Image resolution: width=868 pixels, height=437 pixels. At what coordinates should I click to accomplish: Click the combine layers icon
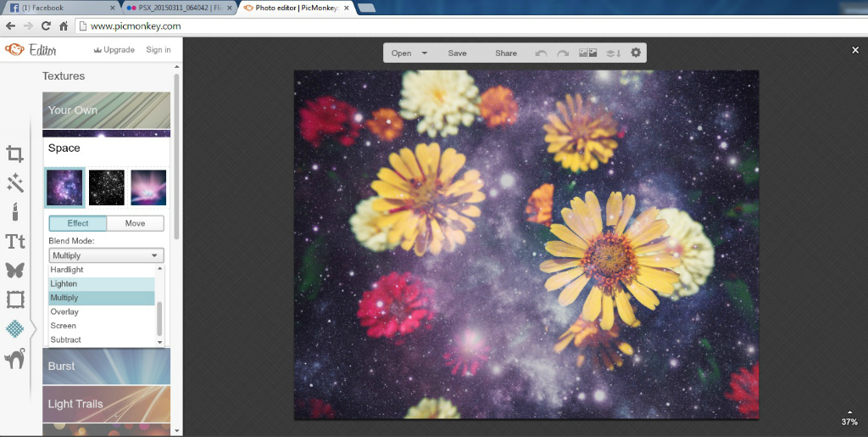(613, 53)
